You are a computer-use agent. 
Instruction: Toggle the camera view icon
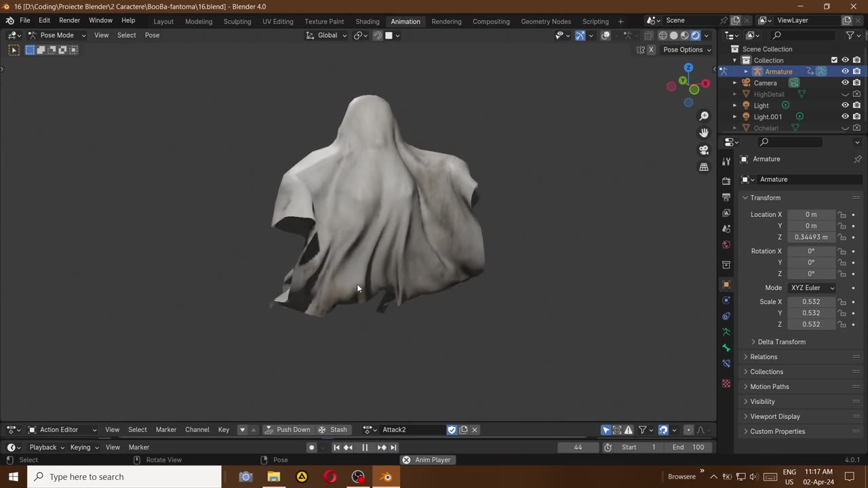click(x=704, y=150)
